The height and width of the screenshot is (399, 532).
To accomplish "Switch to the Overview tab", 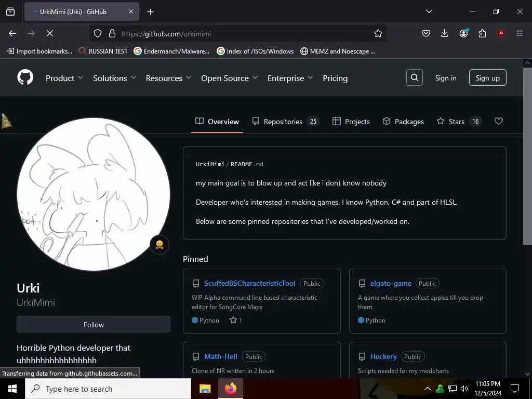I will pyautogui.click(x=217, y=122).
